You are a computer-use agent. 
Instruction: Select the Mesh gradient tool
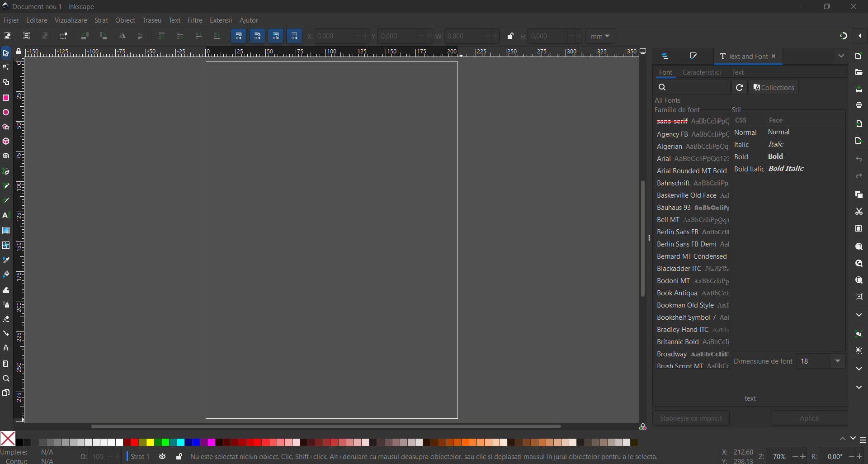[x=6, y=245]
